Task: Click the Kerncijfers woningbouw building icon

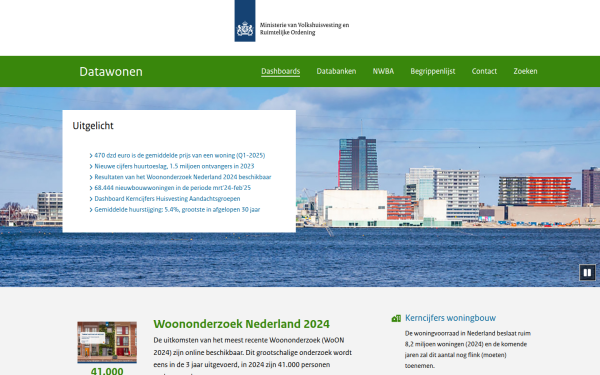Action: 396,318
